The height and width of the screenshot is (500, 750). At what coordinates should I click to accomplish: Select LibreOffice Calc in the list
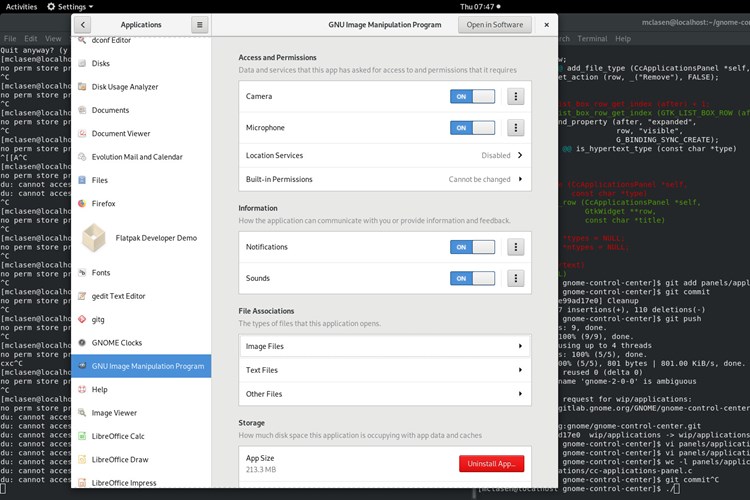(141, 436)
